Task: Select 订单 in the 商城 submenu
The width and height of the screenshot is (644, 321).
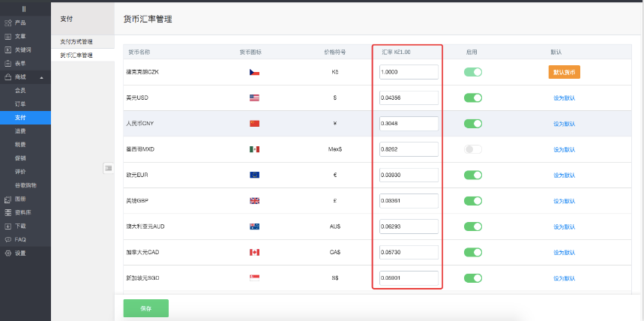Action: pos(21,103)
